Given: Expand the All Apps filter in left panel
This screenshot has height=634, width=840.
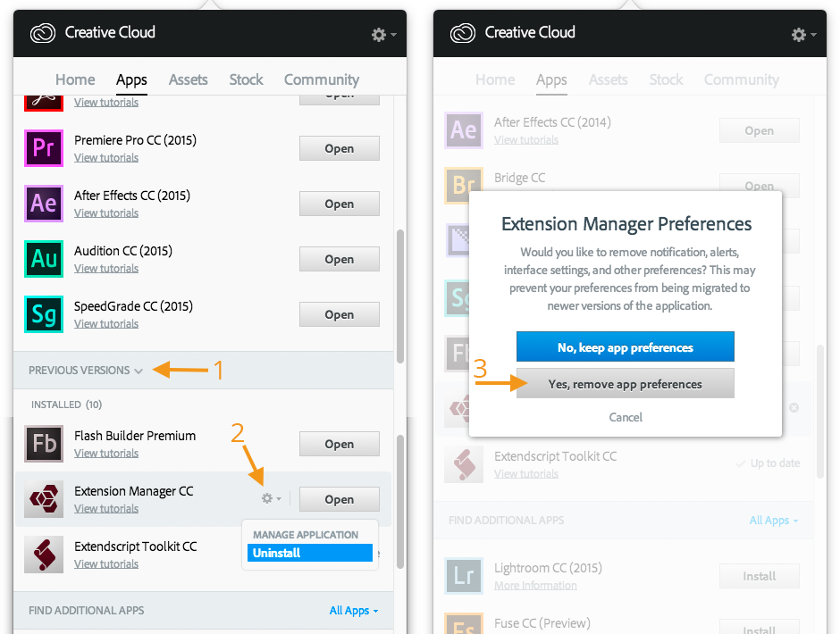Looking at the screenshot, I should pos(353,611).
